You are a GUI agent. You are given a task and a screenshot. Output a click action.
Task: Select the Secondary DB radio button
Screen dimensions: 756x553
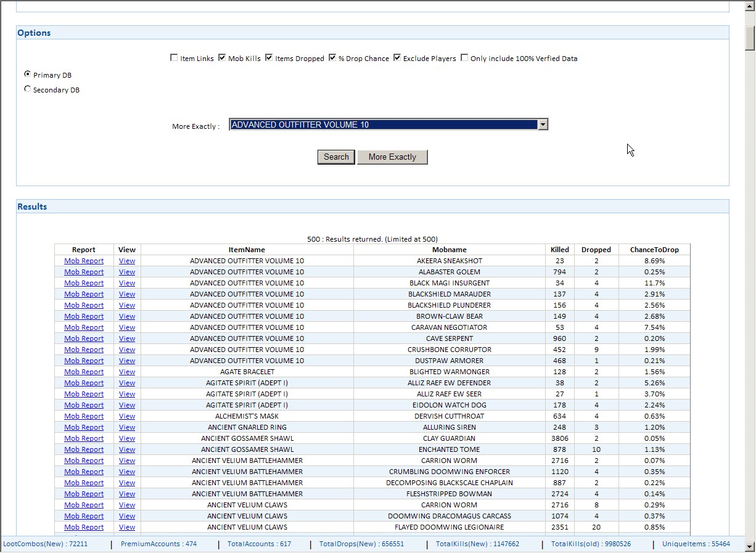pyautogui.click(x=27, y=89)
